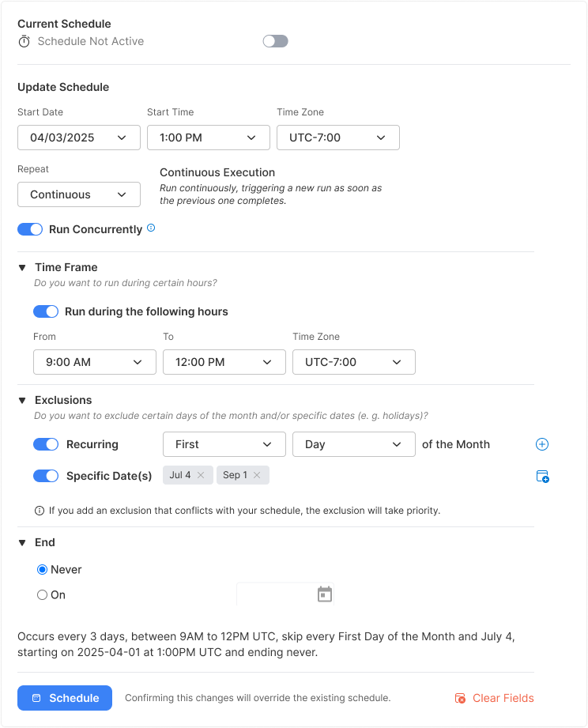The height and width of the screenshot is (728, 588).
Task: Click the Schedule Not Active text
Action: click(91, 41)
